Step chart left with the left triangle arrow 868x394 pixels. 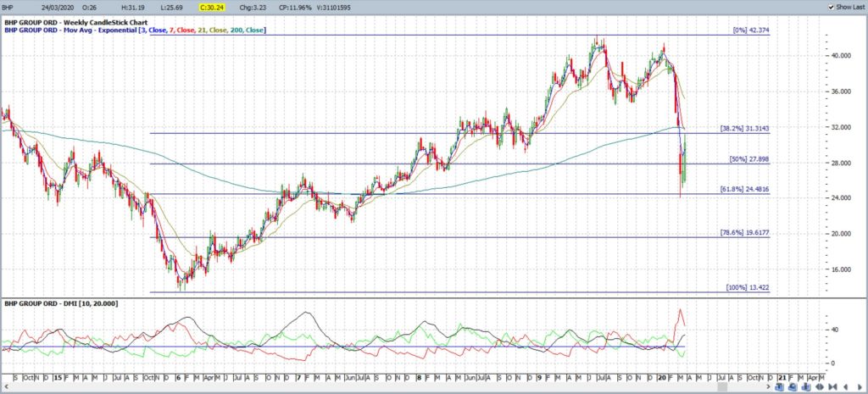coord(846,387)
